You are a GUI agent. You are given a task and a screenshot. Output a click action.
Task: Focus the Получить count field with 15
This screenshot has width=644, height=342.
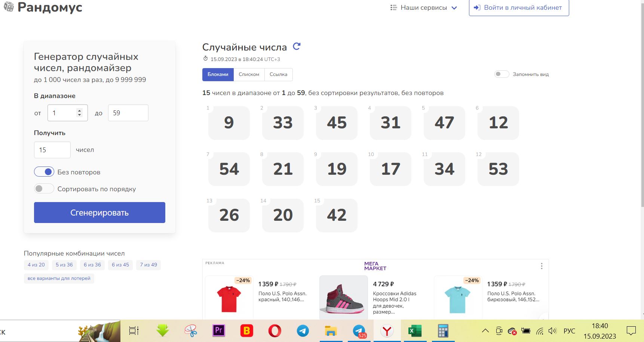click(x=52, y=150)
